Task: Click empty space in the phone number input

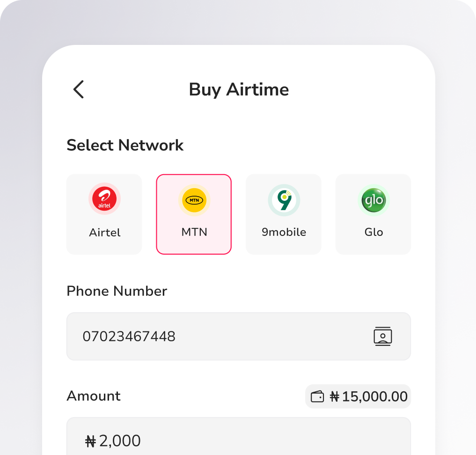Action: pos(271,337)
